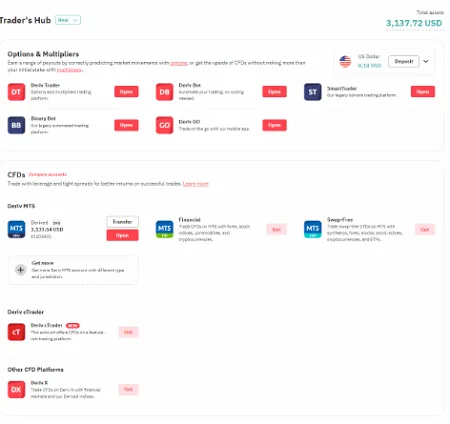Open the Derived MT5 account
Screen dimensions: 450x424
click(122, 235)
